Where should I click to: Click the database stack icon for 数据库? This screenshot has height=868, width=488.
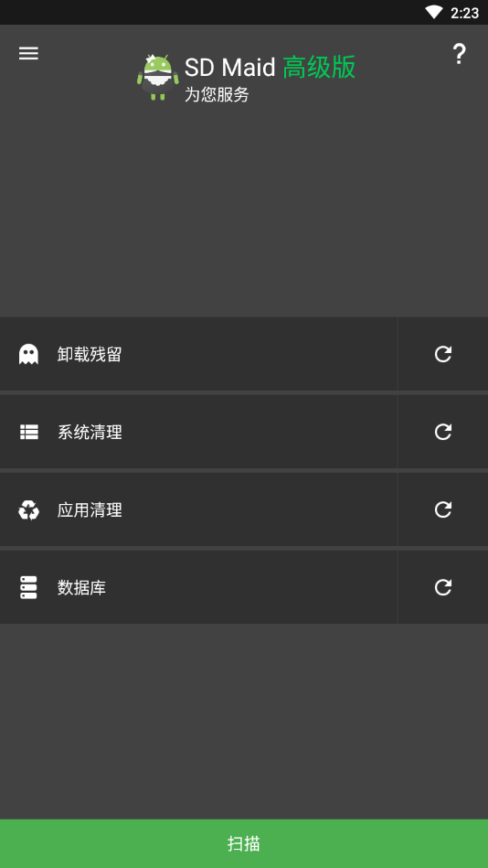[28, 587]
